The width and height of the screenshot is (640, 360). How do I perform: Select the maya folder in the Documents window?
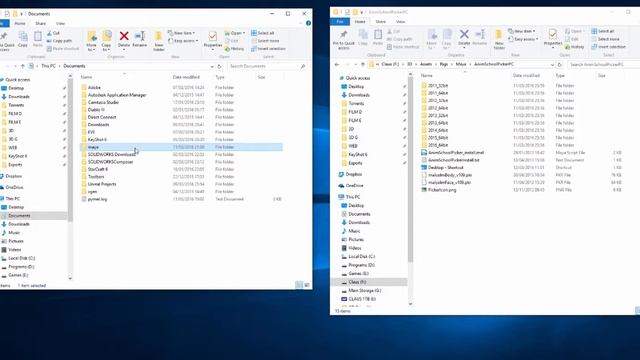181,147
